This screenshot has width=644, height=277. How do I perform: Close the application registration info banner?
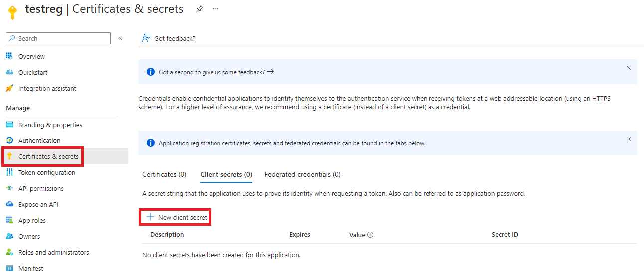click(x=629, y=139)
